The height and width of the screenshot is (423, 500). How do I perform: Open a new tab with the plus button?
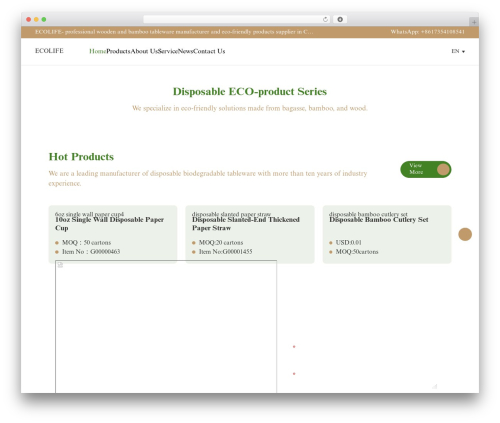click(x=474, y=22)
